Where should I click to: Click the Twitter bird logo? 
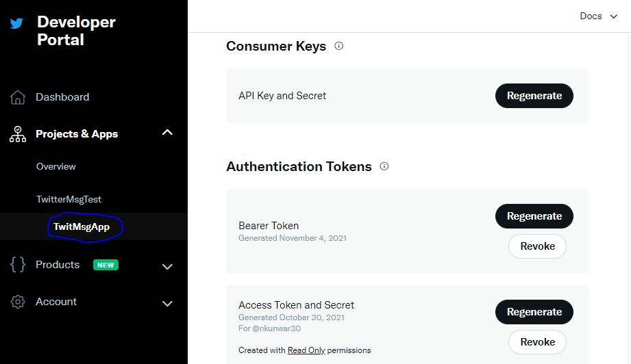[16, 23]
